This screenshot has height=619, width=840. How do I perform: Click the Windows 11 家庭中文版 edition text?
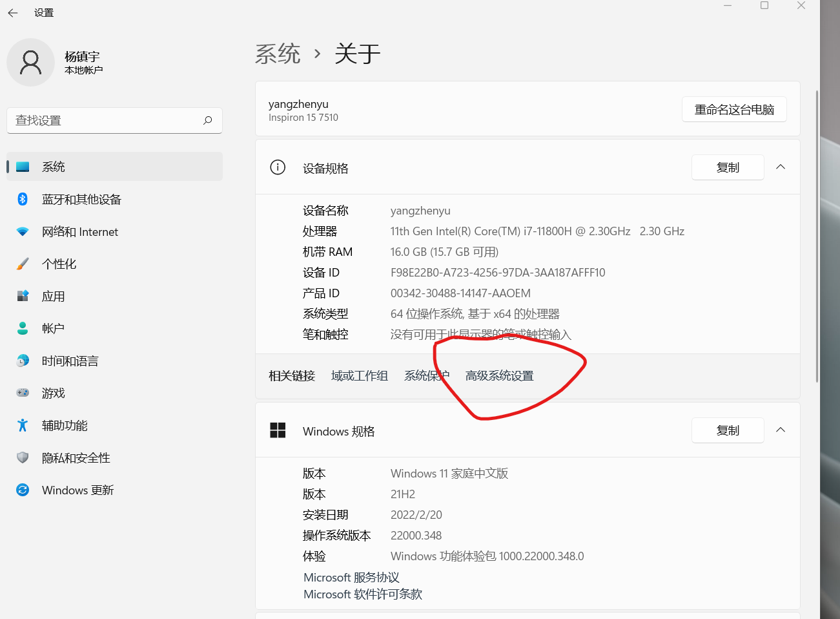(x=449, y=473)
